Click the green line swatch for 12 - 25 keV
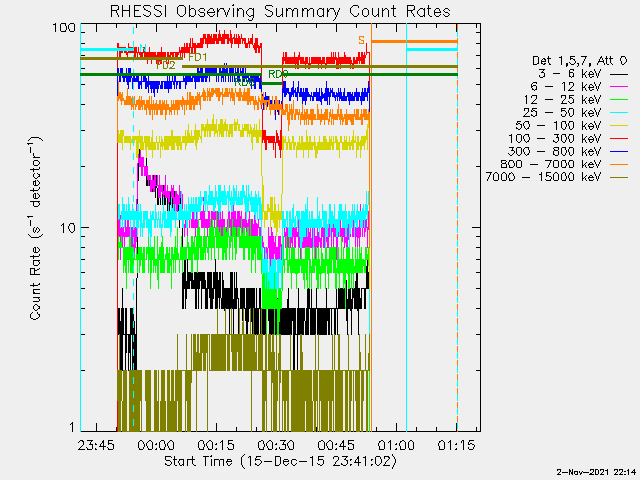 point(619,100)
